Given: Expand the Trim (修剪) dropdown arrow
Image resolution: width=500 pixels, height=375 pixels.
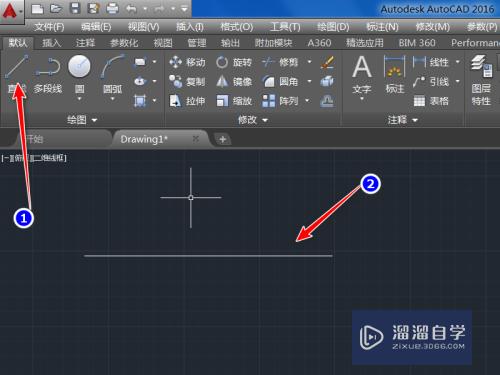Looking at the screenshot, I should coord(309,62).
